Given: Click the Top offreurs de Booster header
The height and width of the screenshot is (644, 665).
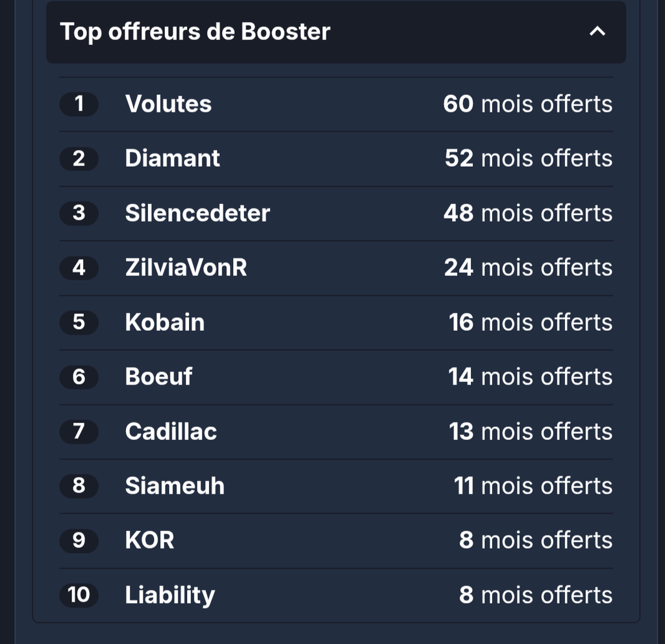Looking at the screenshot, I should [336, 32].
